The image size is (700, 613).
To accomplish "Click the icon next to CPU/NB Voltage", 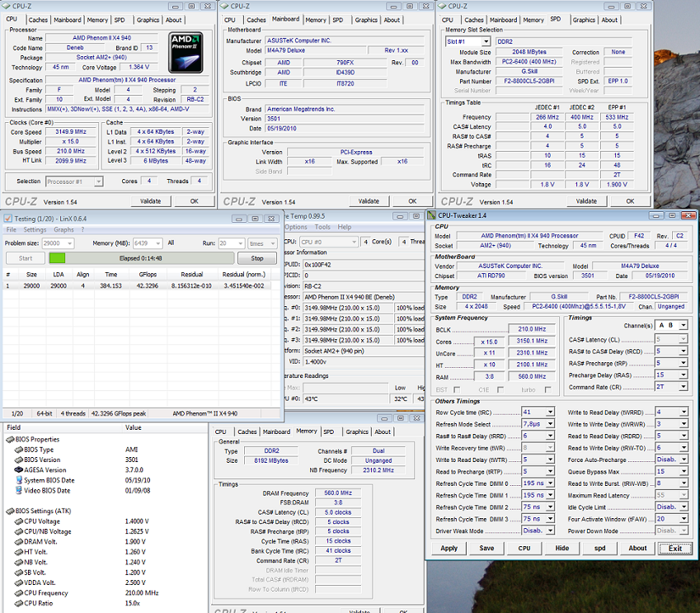I will (x=19, y=531).
